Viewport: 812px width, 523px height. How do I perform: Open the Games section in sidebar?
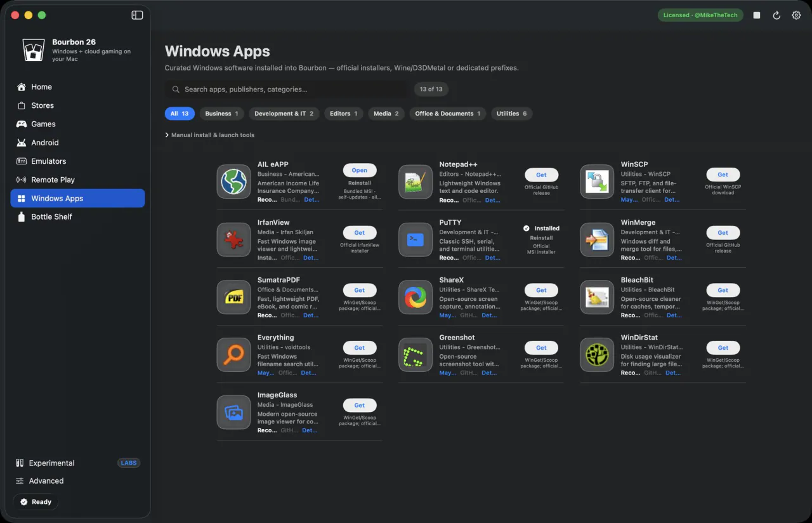pyautogui.click(x=77, y=124)
